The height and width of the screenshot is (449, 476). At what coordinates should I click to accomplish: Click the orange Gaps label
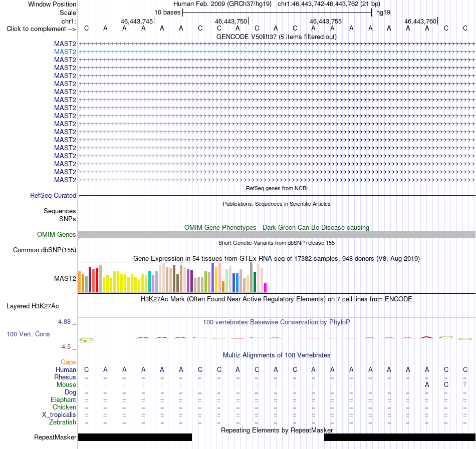pyautogui.click(x=68, y=362)
